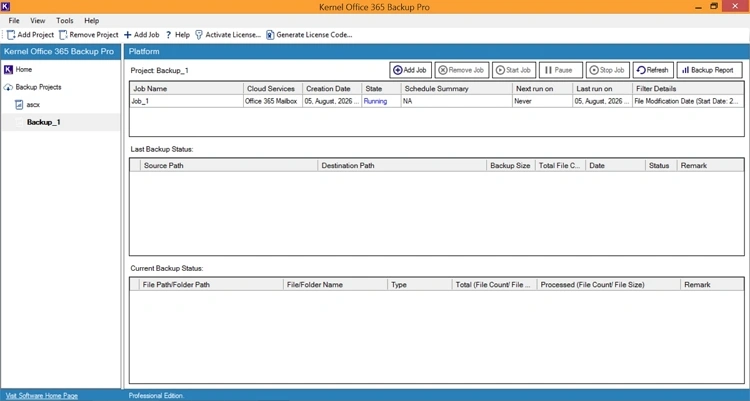750x401 pixels.
Task: Click the Last run on column header
Action: coord(602,89)
